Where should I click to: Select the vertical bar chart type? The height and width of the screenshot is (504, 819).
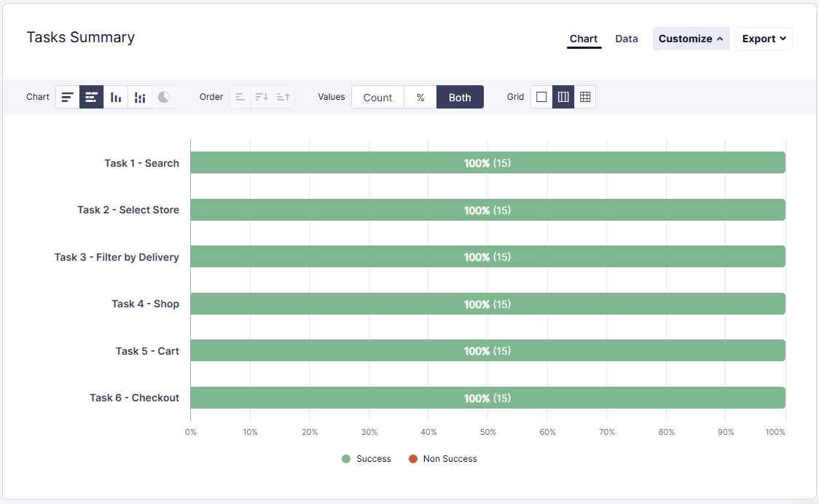coord(115,97)
